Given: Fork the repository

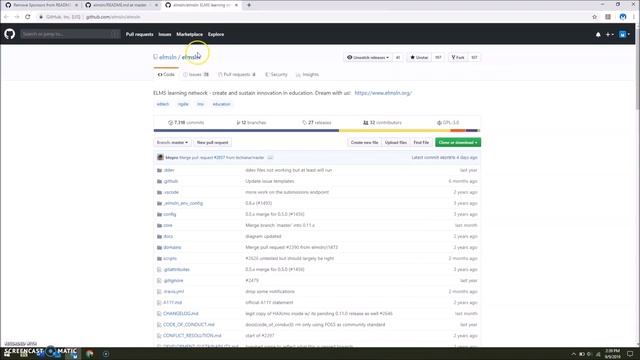Looking at the screenshot, I should [458, 58].
